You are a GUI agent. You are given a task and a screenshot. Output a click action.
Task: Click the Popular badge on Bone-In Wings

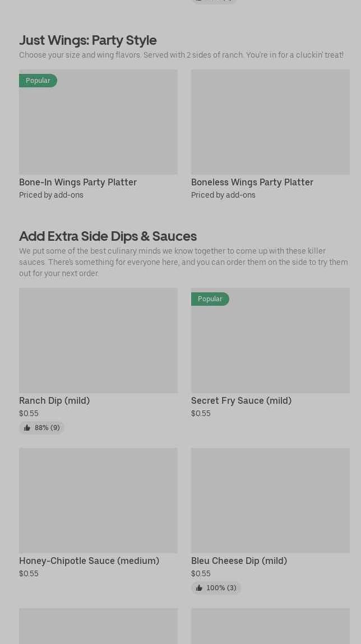38,81
